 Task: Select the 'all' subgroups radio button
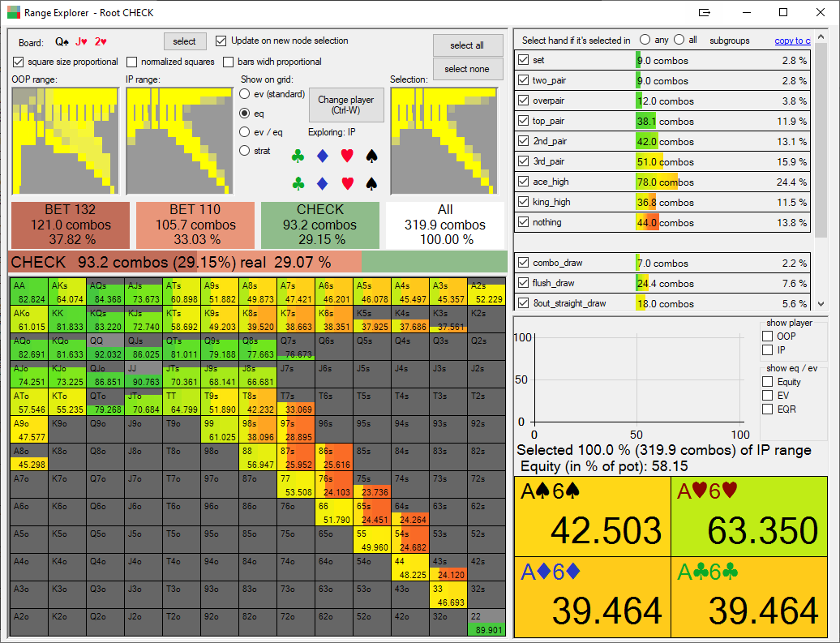tap(679, 40)
